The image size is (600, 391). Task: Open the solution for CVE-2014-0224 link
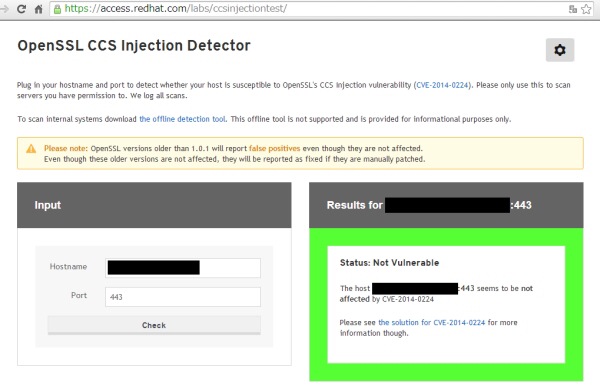[x=431, y=323]
